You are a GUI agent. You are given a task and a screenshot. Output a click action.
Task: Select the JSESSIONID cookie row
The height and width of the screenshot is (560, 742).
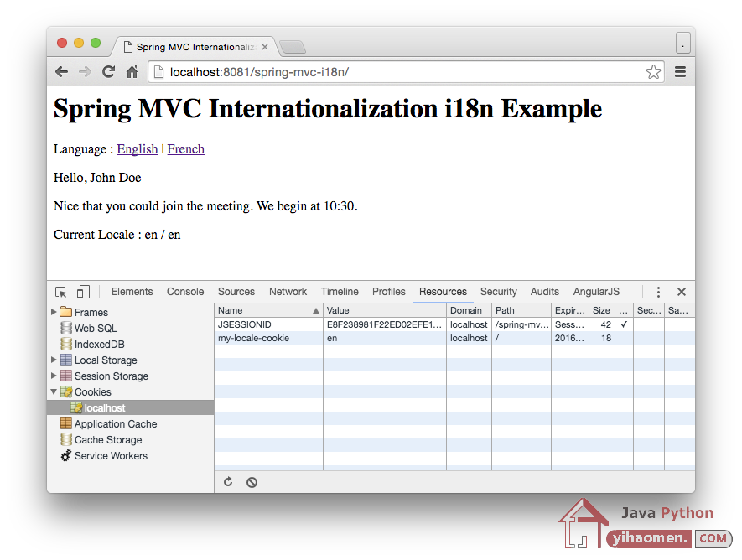tap(454, 324)
